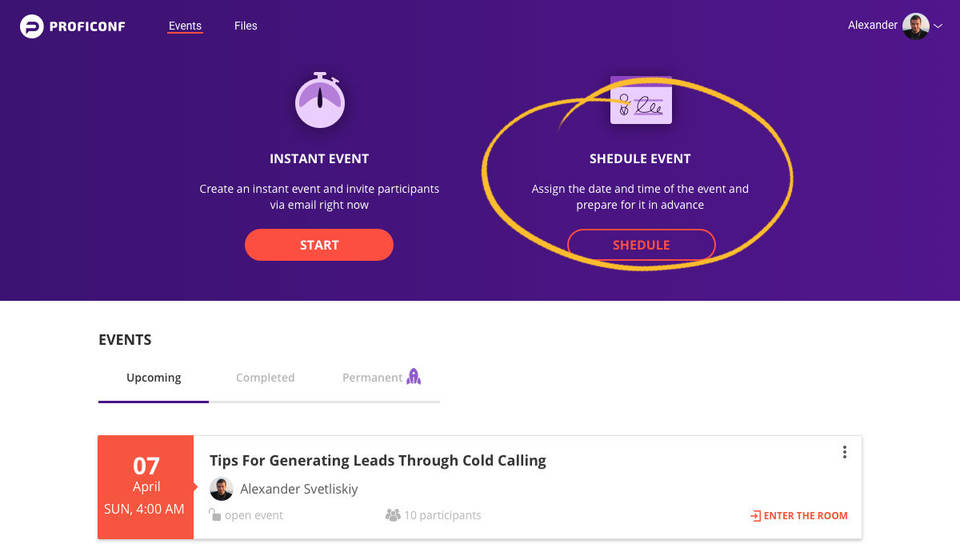The width and height of the screenshot is (960, 544).
Task: Open the Events menu item
Action: point(185,26)
